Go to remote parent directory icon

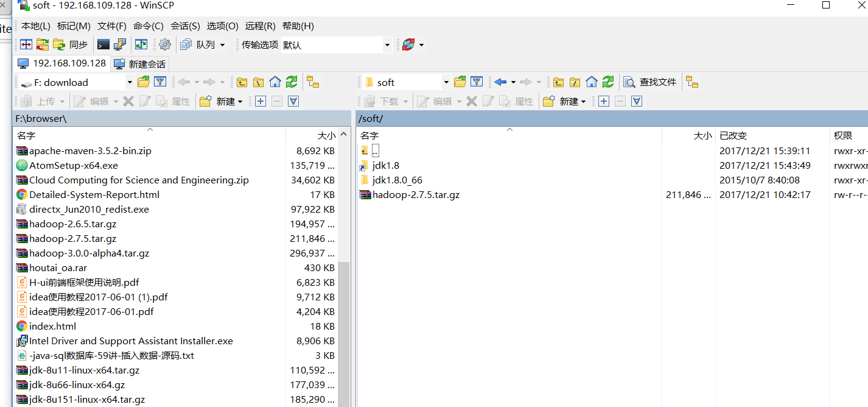pyautogui.click(x=558, y=82)
